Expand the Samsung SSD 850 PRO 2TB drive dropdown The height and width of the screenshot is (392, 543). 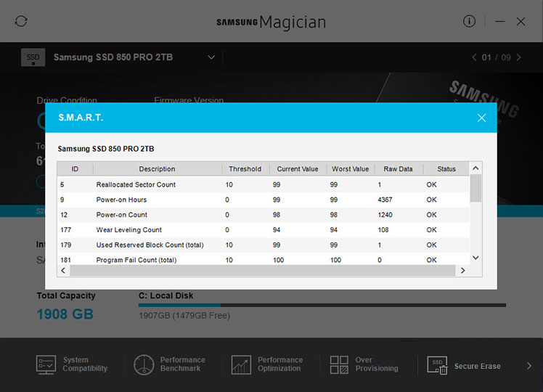click(x=211, y=57)
